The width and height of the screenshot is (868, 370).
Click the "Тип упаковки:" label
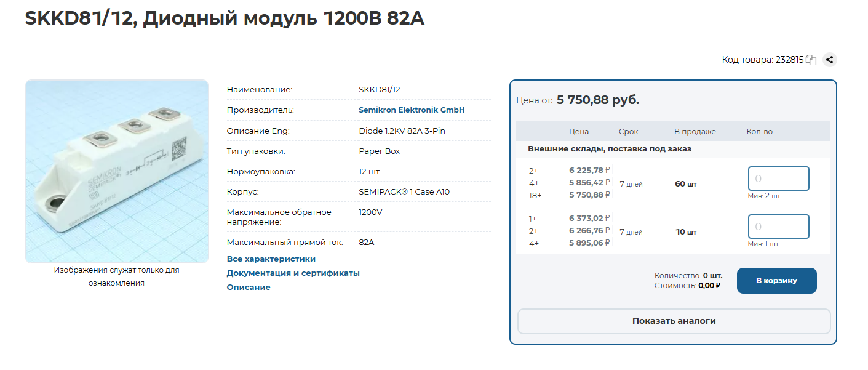click(x=256, y=151)
